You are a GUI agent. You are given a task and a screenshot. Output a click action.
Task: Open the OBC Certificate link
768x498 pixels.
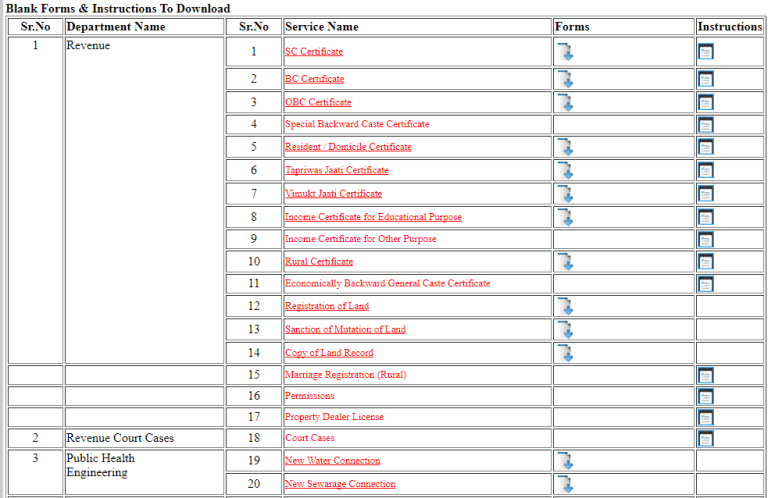(x=318, y=102)
